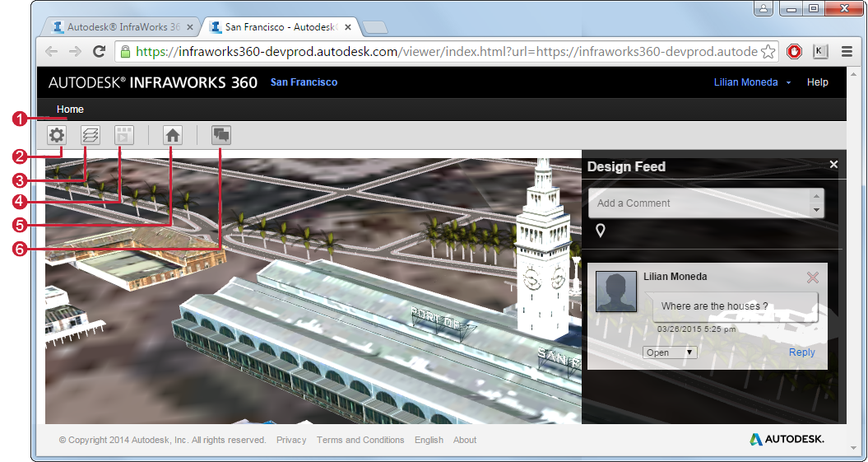Click the Chrome user profile button

point(764,8)
